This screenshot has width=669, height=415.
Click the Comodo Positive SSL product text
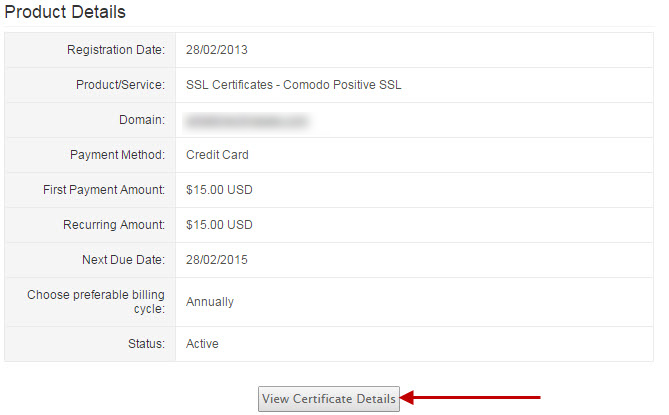pyautogui.click(x=293, y=85)
